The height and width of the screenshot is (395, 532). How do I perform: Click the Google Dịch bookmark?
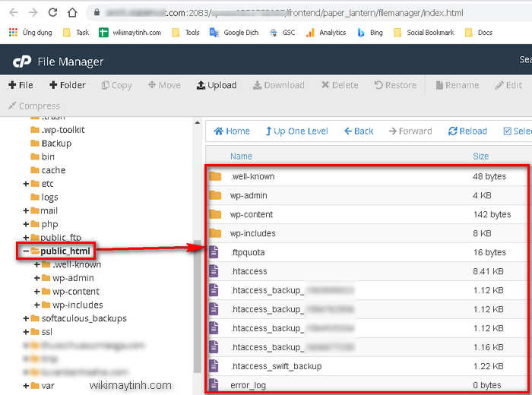(x=234, y=33)
